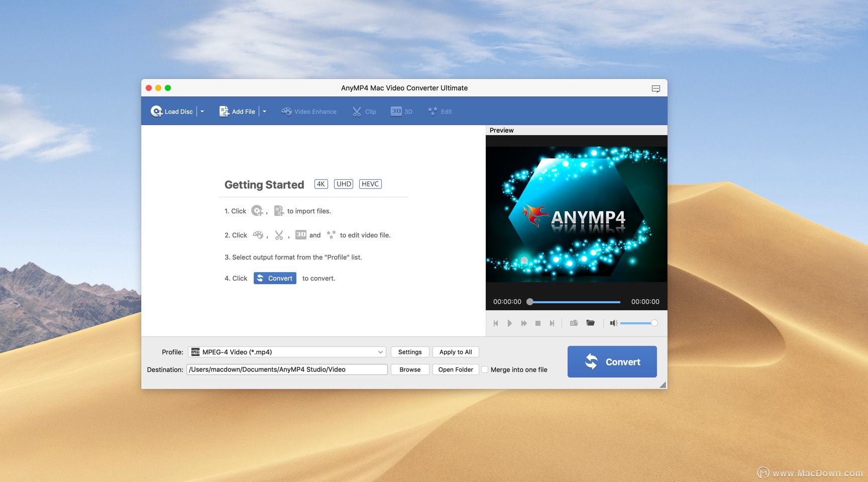868x482 pixels.
Task: Take a snapshot with the camera icon
Action: (574, 323)
